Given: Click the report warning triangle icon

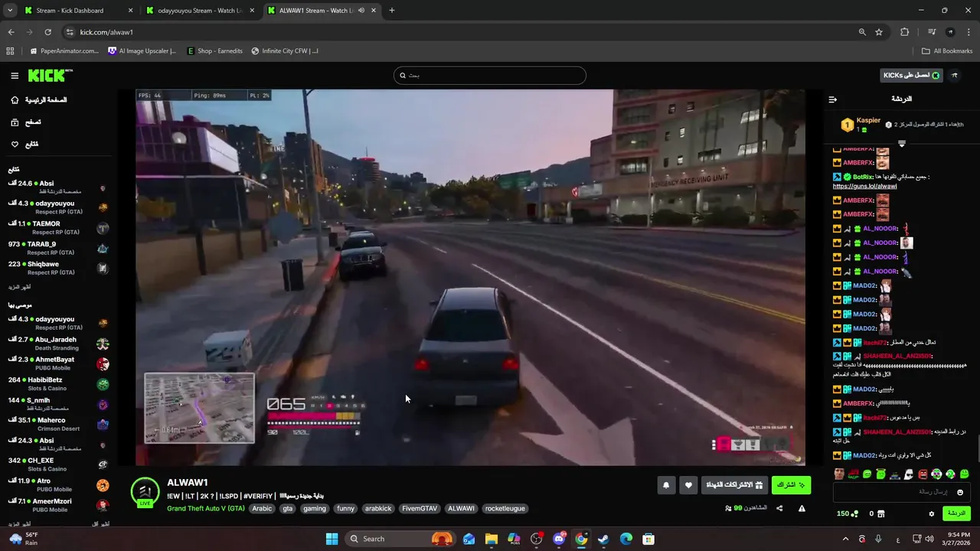Looking at the screenshot, I should (x=802, y=508).
